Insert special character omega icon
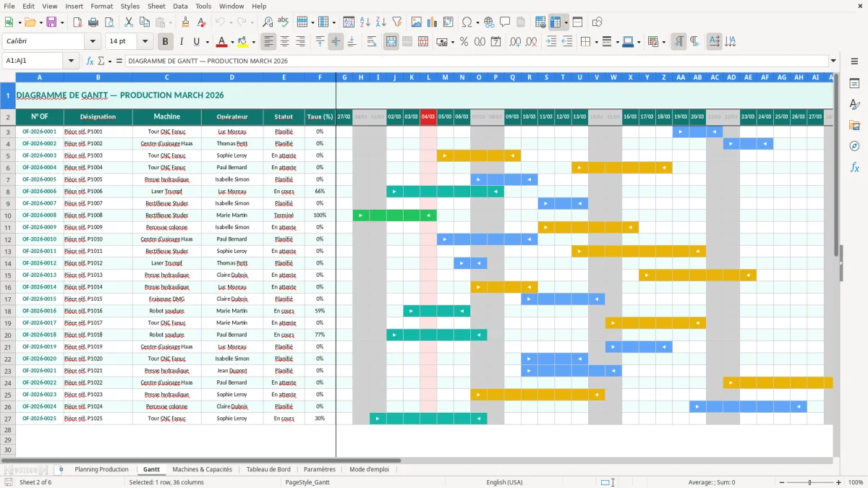This screenshot has height=488, width=868. [x=467, y=22]
